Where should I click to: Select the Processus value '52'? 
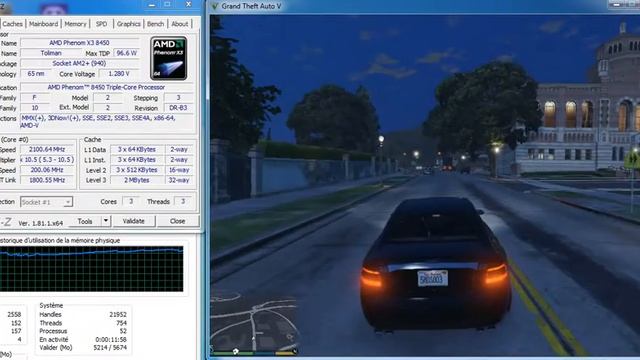tap(123, 331)
